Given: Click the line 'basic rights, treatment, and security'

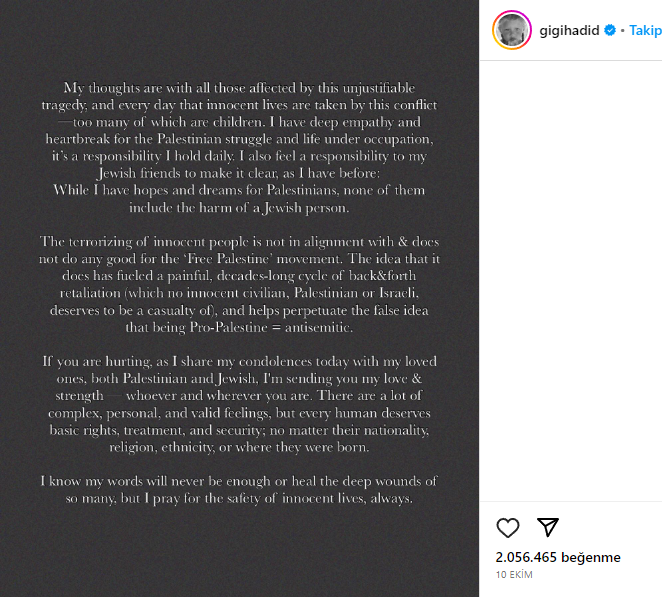Looking at the screenshot, I should pos(239,414).
